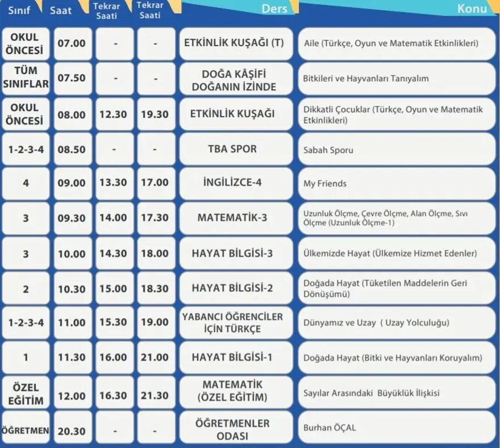
Task: Click the ETKİNLİK KUŞAĞI (T) lesson cell
Action: pyautogui.click(x=237, y=43)
